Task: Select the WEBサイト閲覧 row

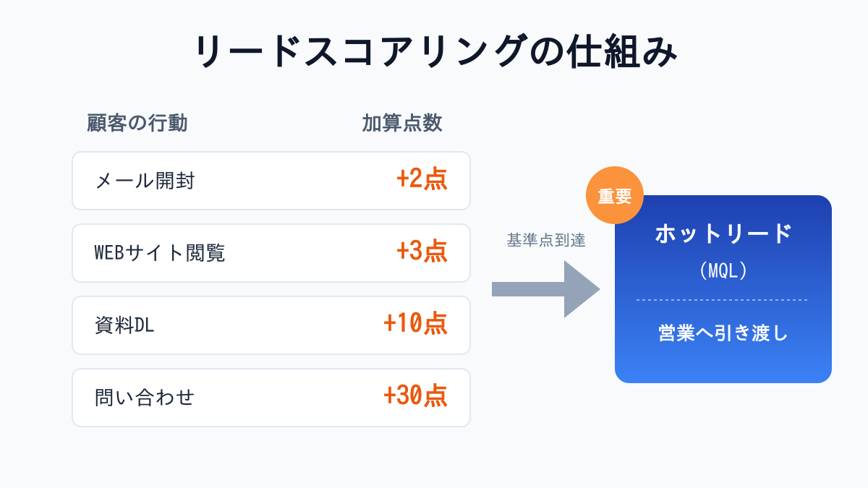Action: click(271, 253)
